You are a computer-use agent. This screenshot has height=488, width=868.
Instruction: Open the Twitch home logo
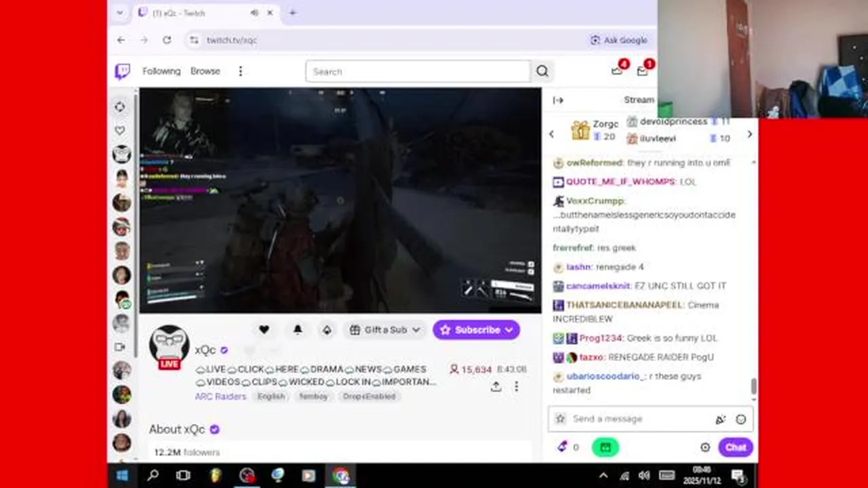[122, 71]
